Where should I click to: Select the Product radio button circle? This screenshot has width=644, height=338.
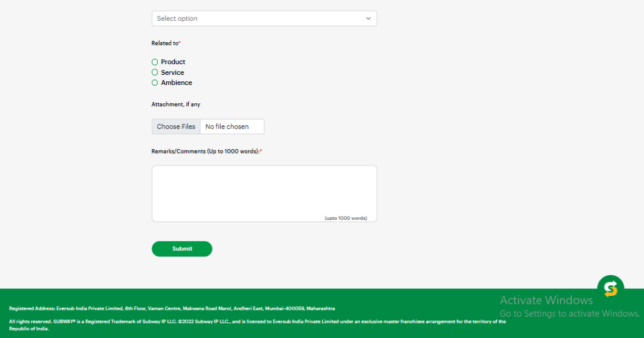155,62
